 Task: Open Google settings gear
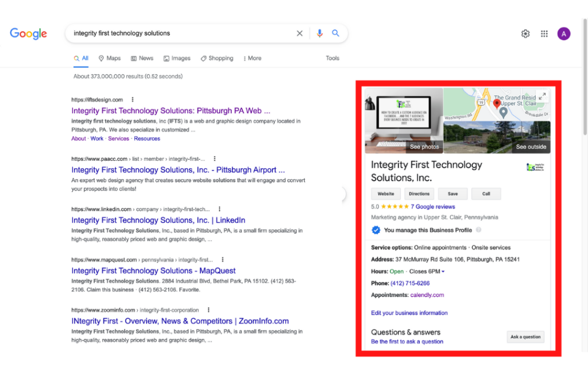click(x=525, y=34)
